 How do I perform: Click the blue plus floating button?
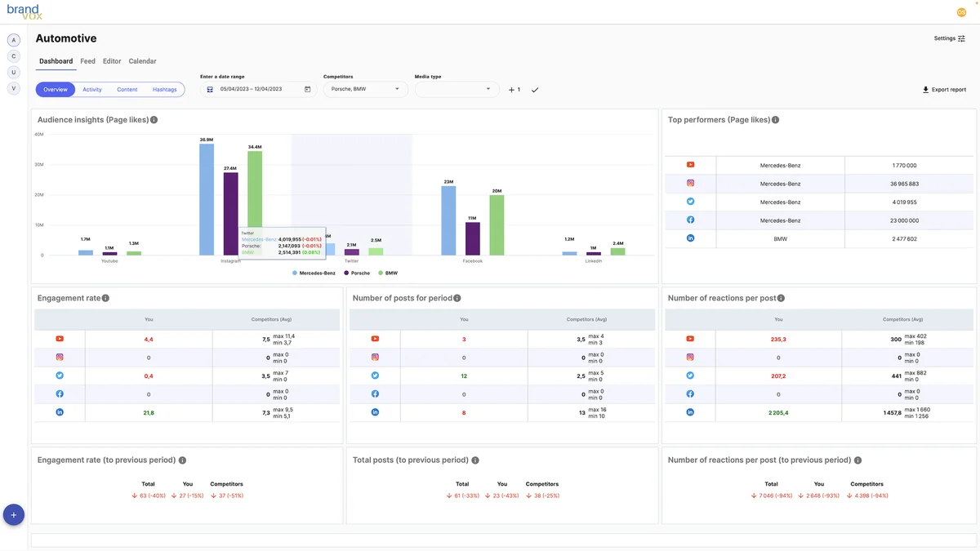[14, 514]
